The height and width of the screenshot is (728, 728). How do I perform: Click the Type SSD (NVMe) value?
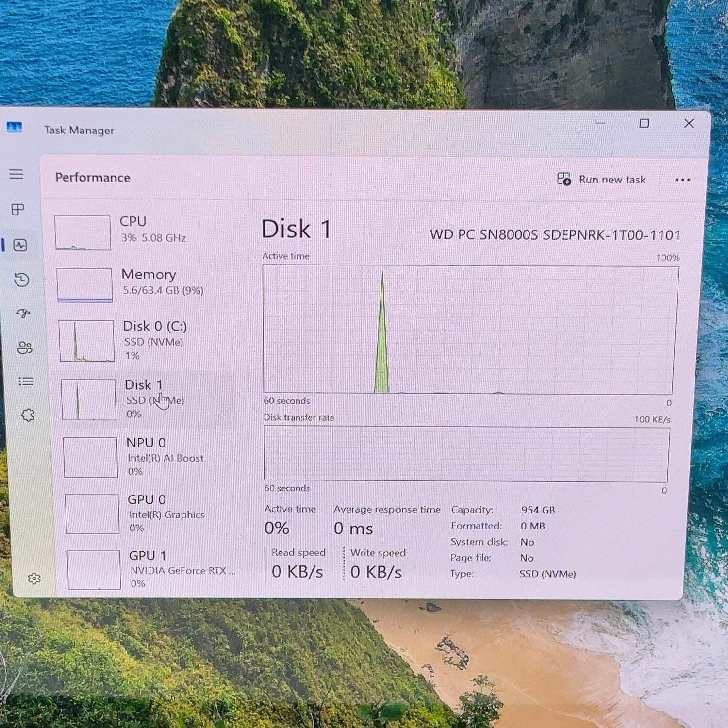click(x=547, y=574)
